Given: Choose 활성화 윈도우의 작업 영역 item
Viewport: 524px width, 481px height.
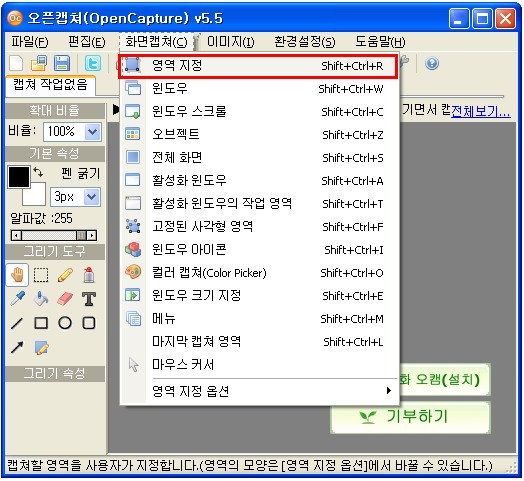Looking at the screenshot, I should click(259, 204).
